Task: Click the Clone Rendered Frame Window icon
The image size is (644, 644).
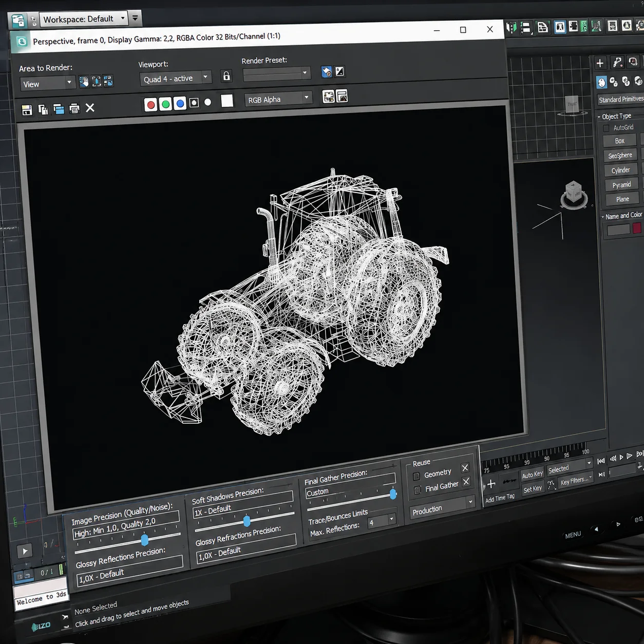Action: (x=59, y=109)
